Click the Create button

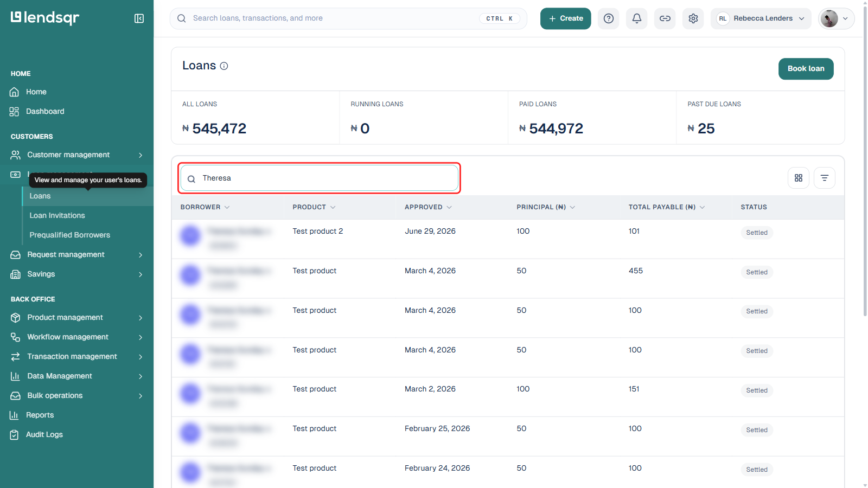[x=566, y=18]
